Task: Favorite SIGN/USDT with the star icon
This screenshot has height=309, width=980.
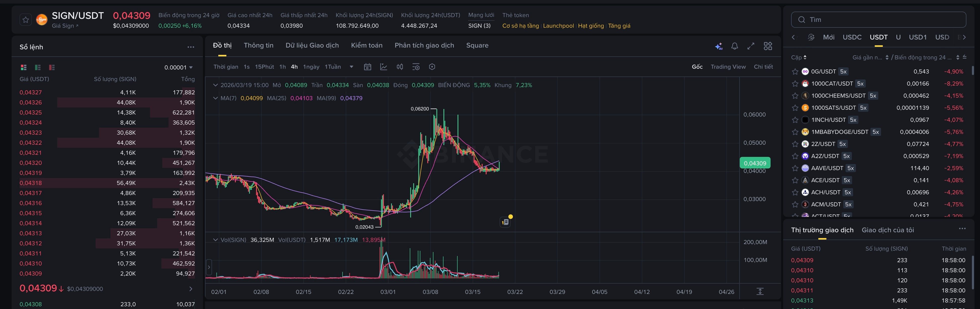Action: [x=25, y=20]
